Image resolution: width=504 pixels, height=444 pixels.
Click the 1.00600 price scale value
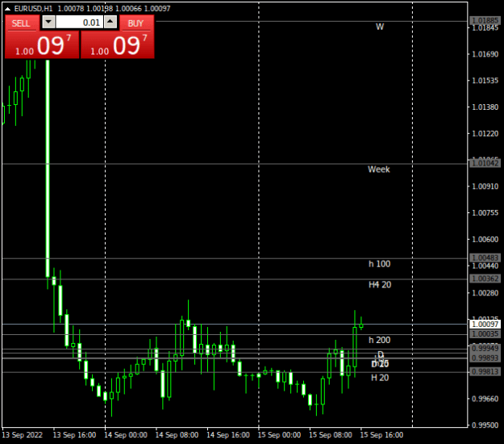pos(485,240)
